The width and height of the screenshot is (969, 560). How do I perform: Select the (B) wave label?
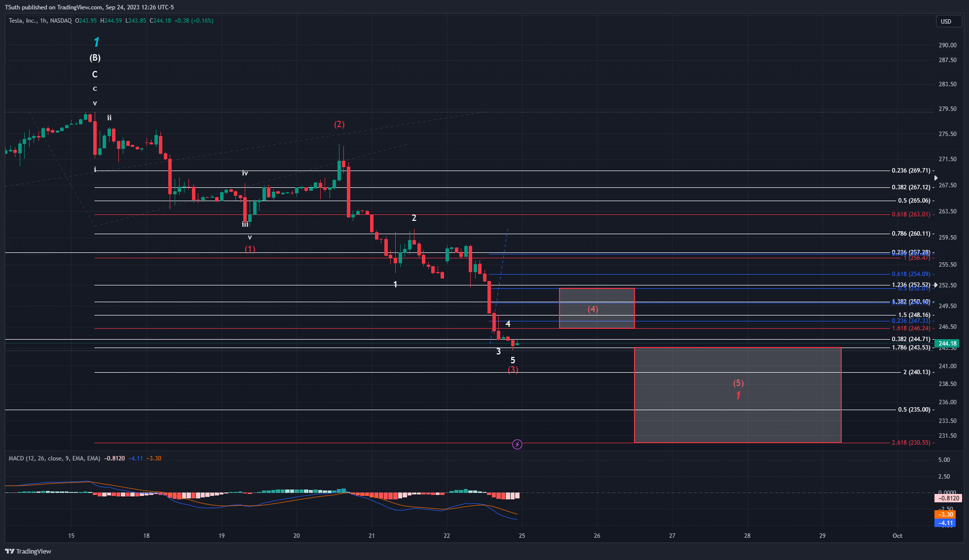[95, 58]
